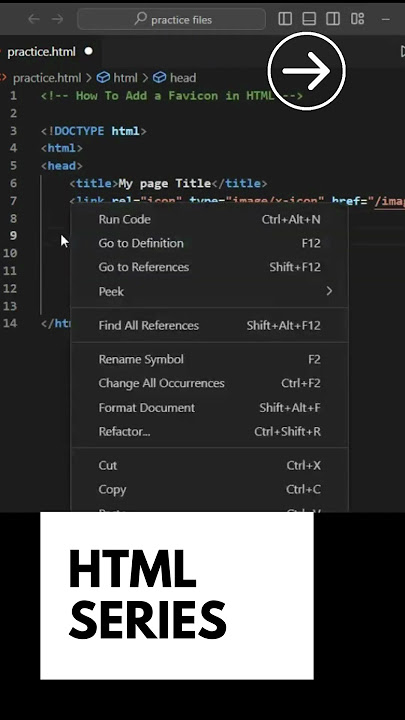Screen dimensions: 405x720
Task: Click the Favicon comment on line 1
Action: tap(172, 96)
